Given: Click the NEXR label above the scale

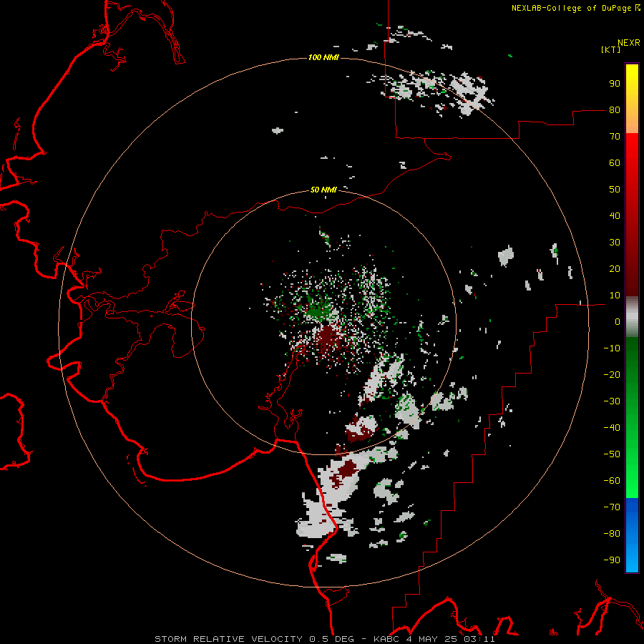Looking at the screenshot, I should tap(628, 42).
